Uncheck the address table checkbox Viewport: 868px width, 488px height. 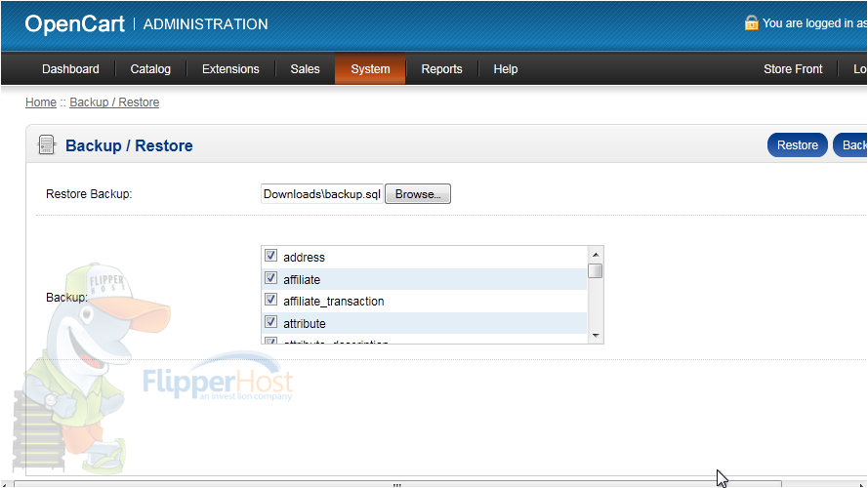(270, 256)
